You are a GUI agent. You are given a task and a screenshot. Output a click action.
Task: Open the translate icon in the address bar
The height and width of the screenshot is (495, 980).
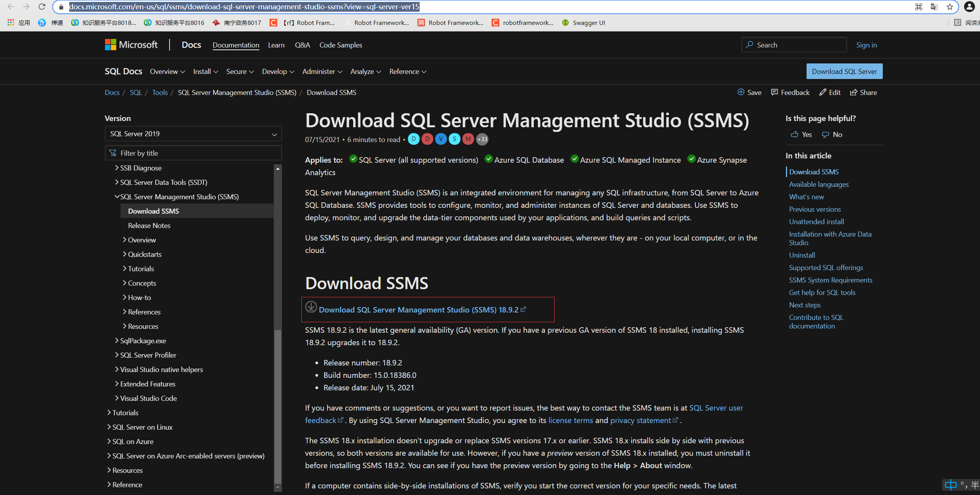pos(934,7)
